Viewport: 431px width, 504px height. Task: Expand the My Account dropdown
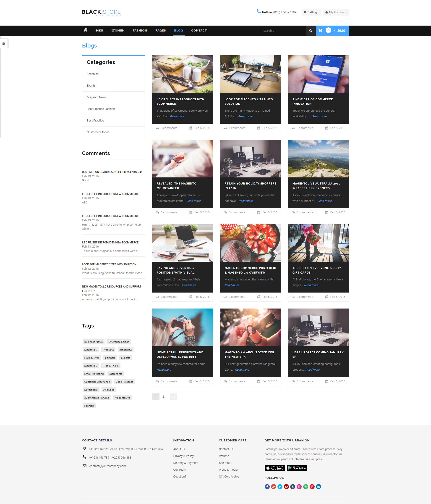coord(336,12)
